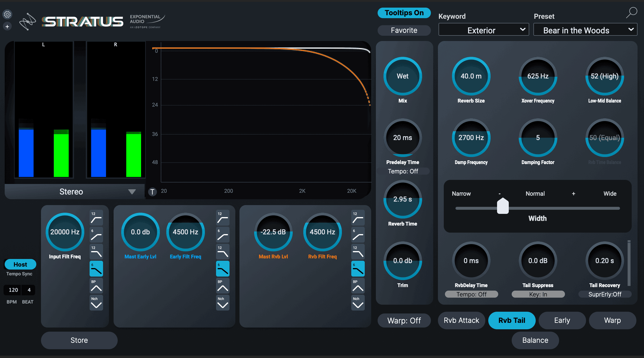The height and width of the screenshot is (358, 644).
Task: Click the Width slider handle
Action: [503, 206]
